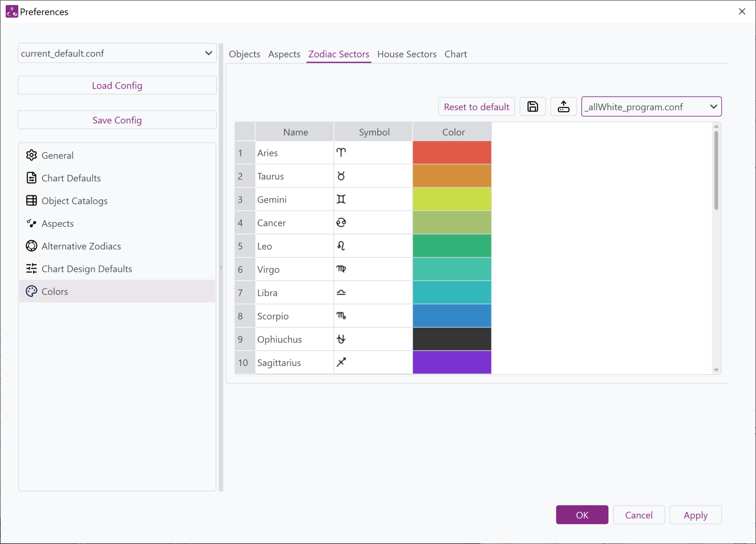This screenshot has height=544, width=756.
Task: Click the Reset to default button
Action: [x=476, y=107]
